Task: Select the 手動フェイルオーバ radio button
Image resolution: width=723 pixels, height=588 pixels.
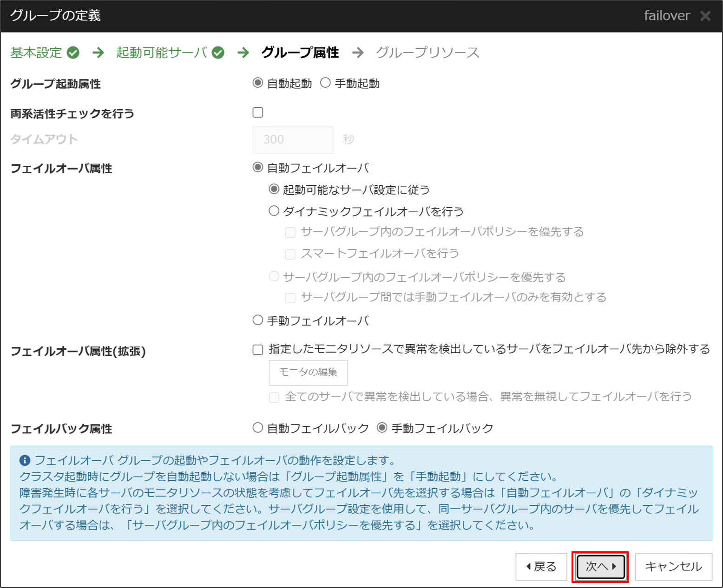Action: click(x=258, y=320)
